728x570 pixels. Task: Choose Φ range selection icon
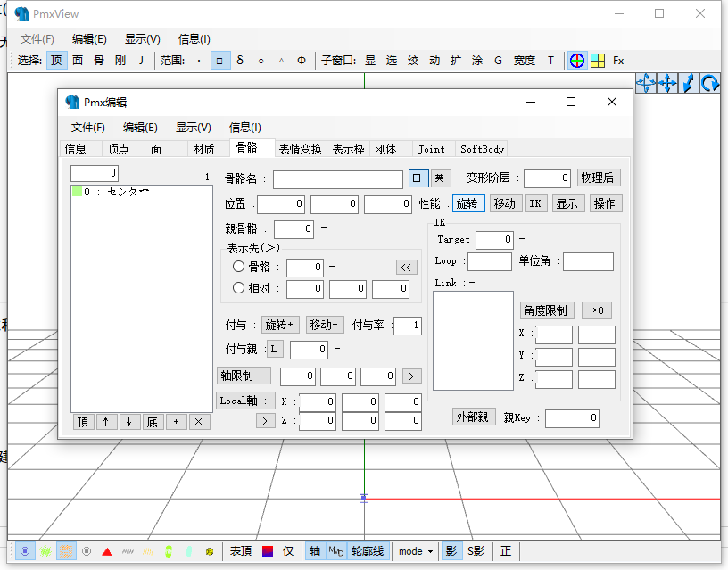pos(302,61)
